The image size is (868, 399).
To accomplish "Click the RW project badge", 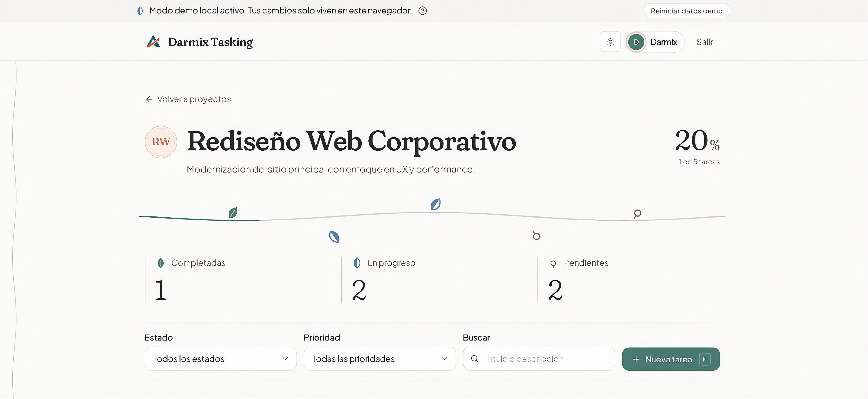I will 161,142.
